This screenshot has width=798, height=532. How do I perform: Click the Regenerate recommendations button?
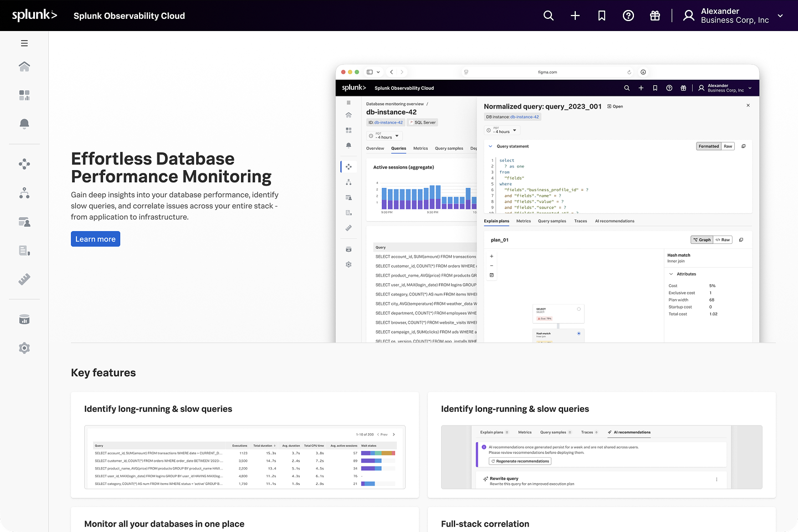pos(519,461)
